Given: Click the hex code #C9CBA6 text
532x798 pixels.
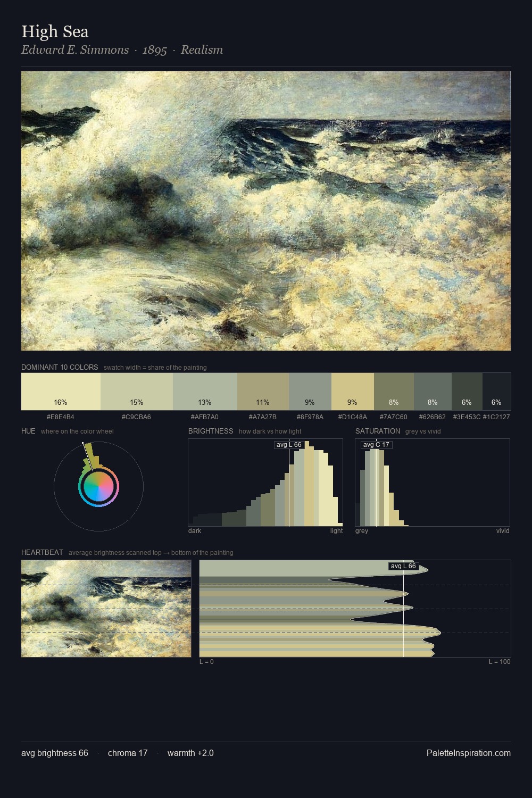Looking at the screenshot, I should 136,417.
